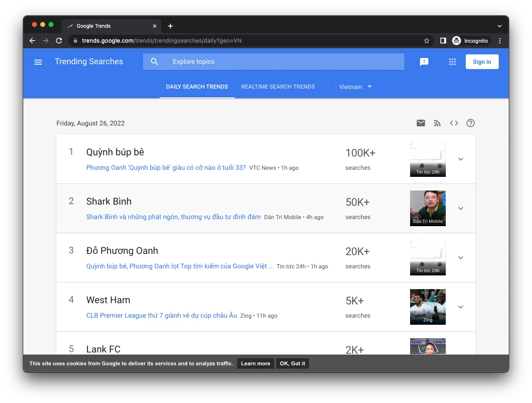Switch to Daily Search Trends tab
This screenshot has width=532, height=403.
coord(197,87)
